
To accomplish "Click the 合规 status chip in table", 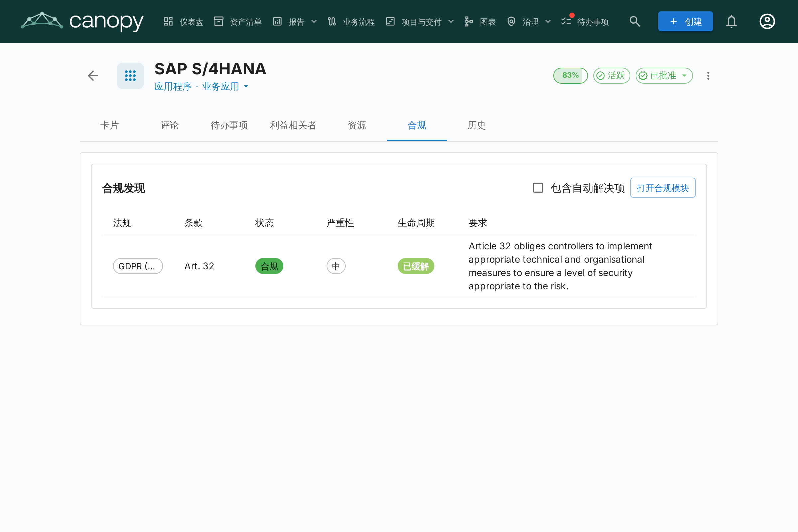I will [269, 266].
